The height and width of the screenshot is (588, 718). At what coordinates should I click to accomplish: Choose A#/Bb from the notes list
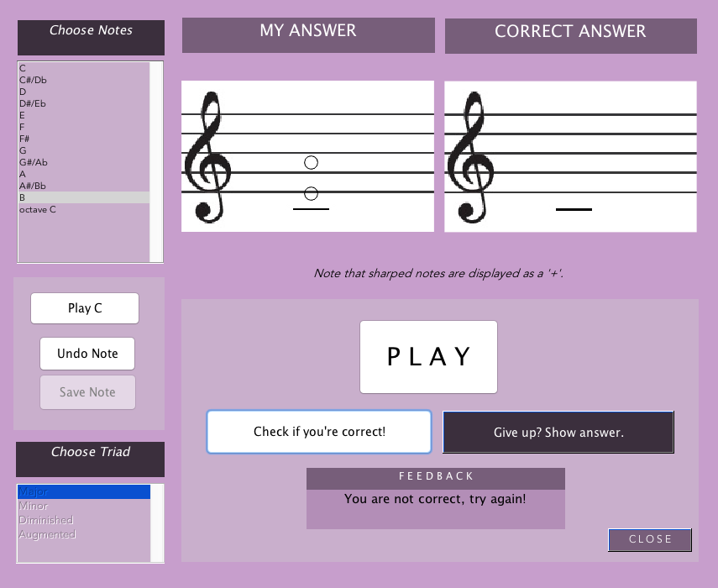pos(84,186)
